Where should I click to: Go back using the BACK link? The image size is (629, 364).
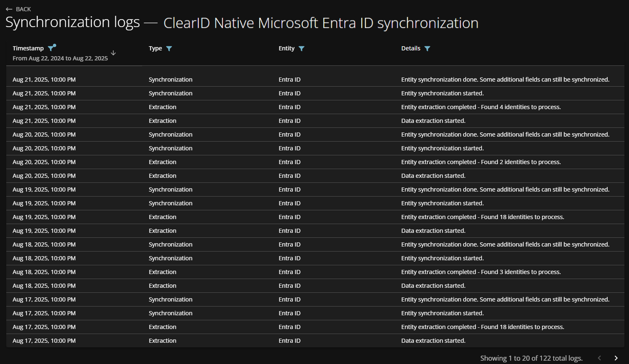pyautogui.click(x=23, y=9)
